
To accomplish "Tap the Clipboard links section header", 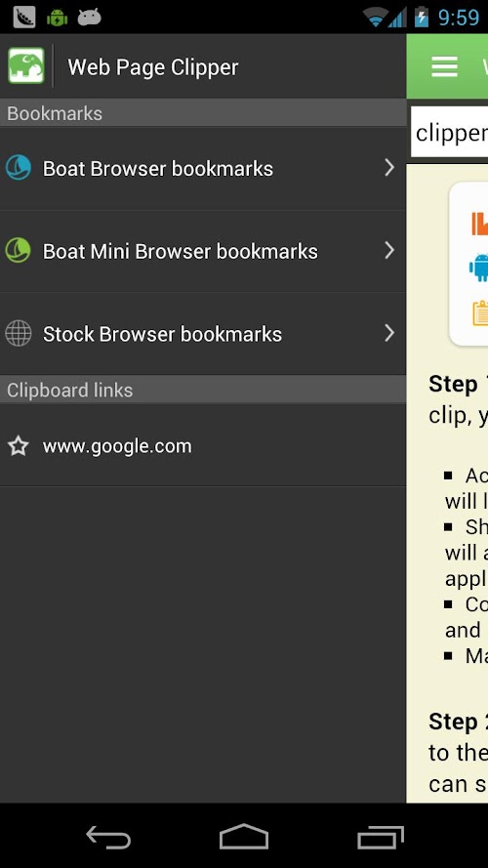I will coord(203,390).
